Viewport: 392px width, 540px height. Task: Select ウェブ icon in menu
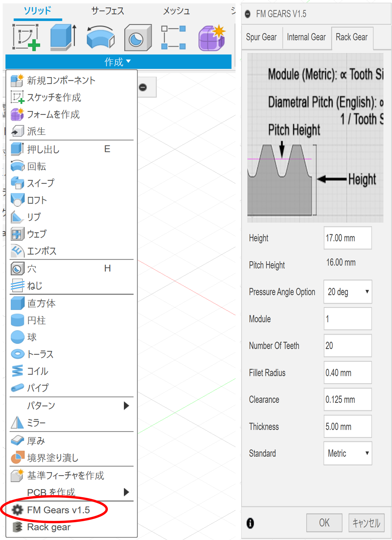[x=17, y=234]
